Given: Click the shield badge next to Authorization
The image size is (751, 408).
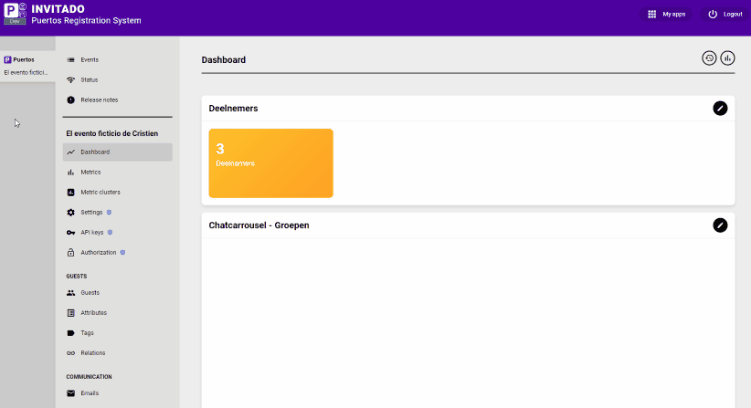Looking at the screenshot, I should pyautogui.click(x=123, y=252).
